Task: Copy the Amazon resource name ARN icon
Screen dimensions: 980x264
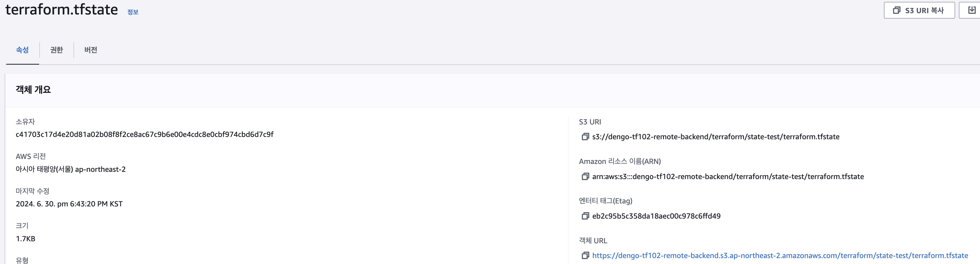Action: coord(585,176)
